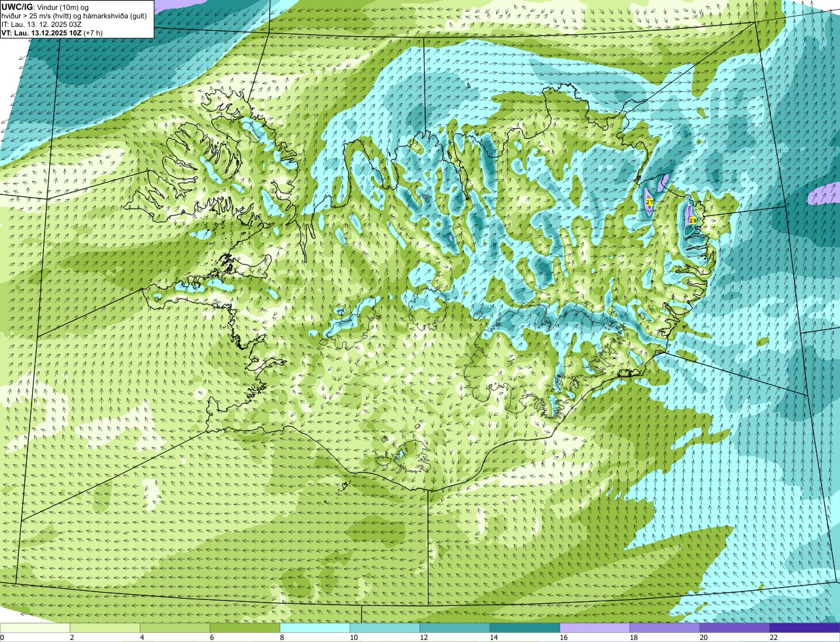The height and width of the screenshot is (642, 840).
Task: Click the scale tick label 22
Action: (774, 637)
